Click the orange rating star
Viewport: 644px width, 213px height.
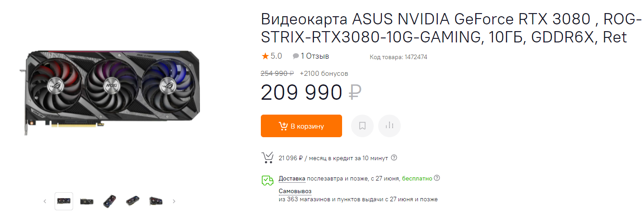pyautogui.click(x=265, y=56)
